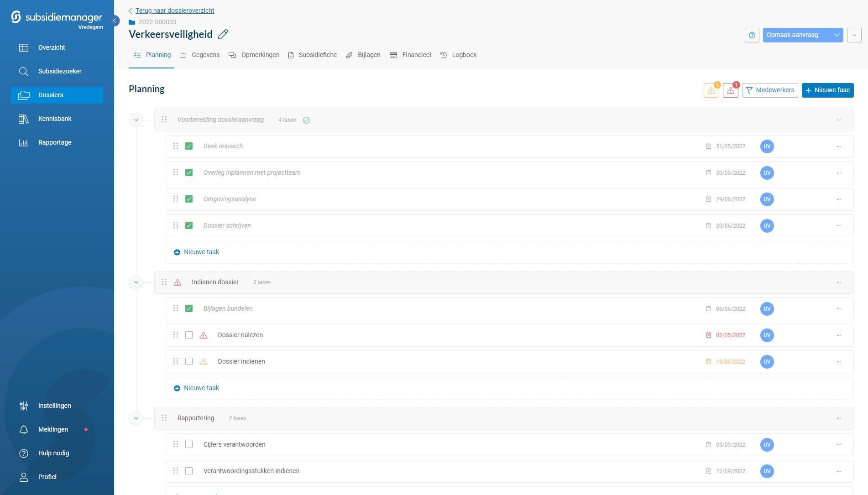The image size is (868, 495).
Task: Switch to the Financieel tab
Action: tap(410, 55)
